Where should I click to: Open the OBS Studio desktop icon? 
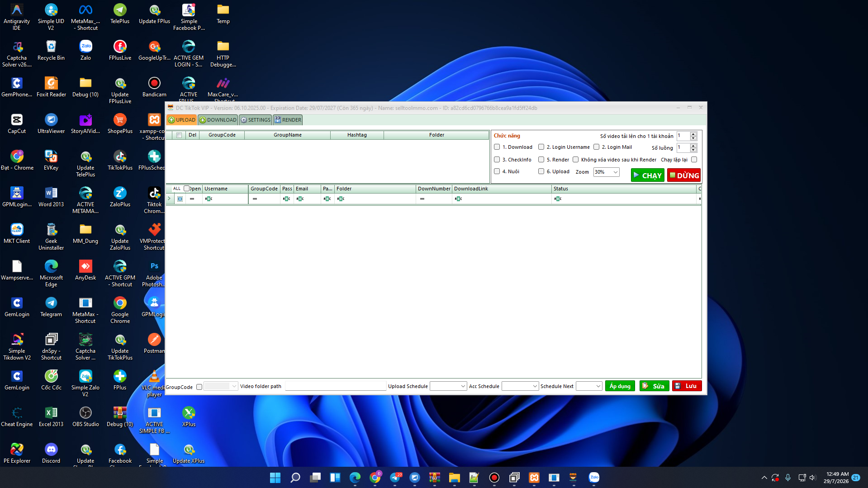pyautogui.click(x=85, y=417)
